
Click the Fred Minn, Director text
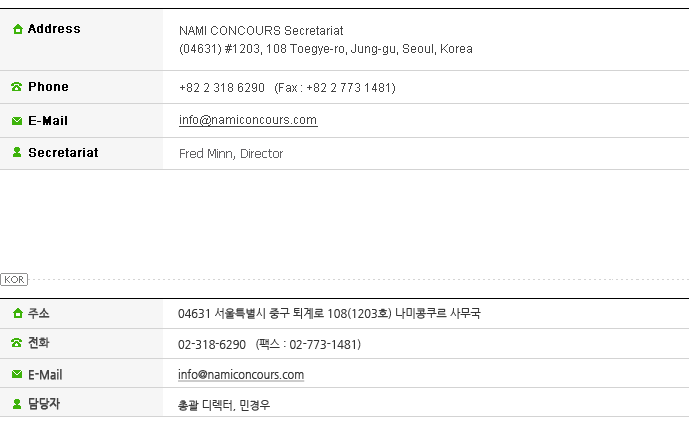(x=231, y=154)
